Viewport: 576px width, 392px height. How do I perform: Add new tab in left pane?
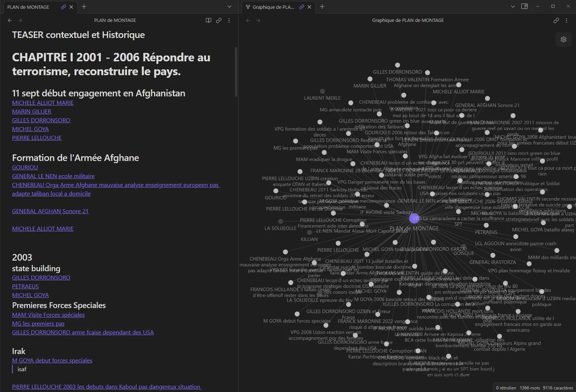(84, 7)
